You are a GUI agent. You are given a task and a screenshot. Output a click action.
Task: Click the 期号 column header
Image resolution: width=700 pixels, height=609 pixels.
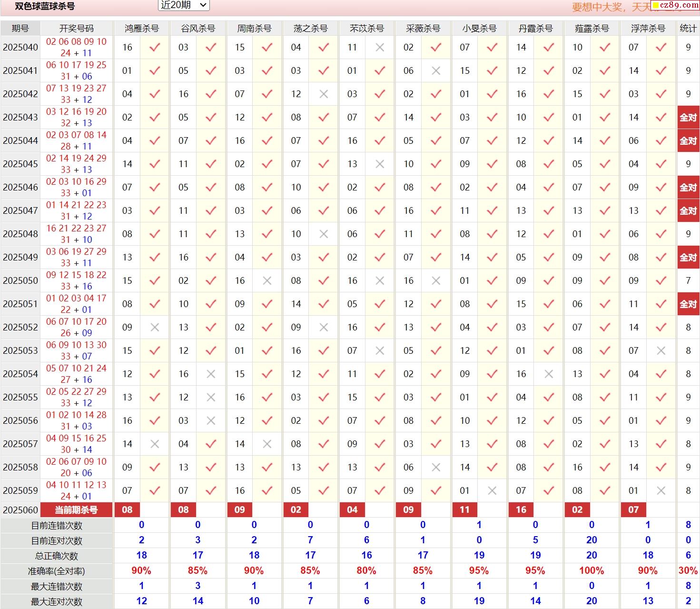coord(20,29)
